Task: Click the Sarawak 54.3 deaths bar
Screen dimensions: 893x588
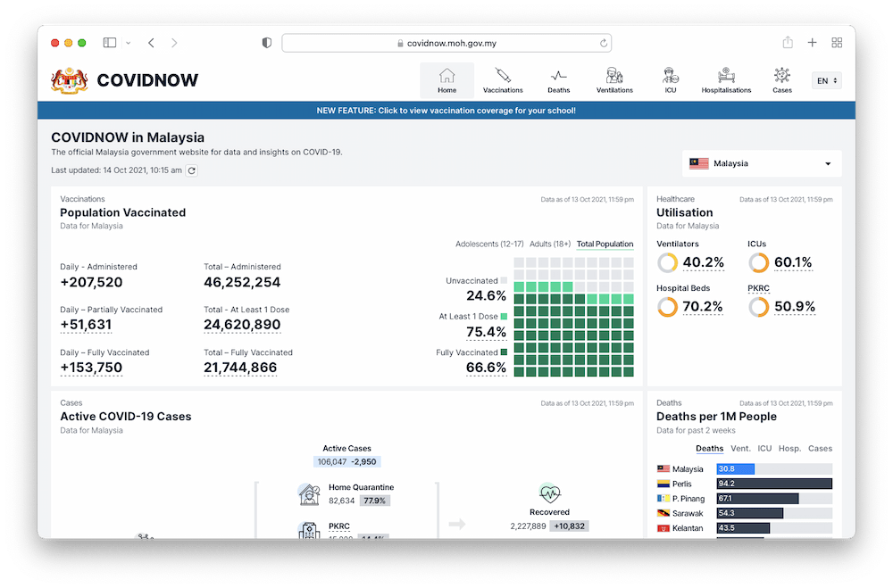Action: 749,513
